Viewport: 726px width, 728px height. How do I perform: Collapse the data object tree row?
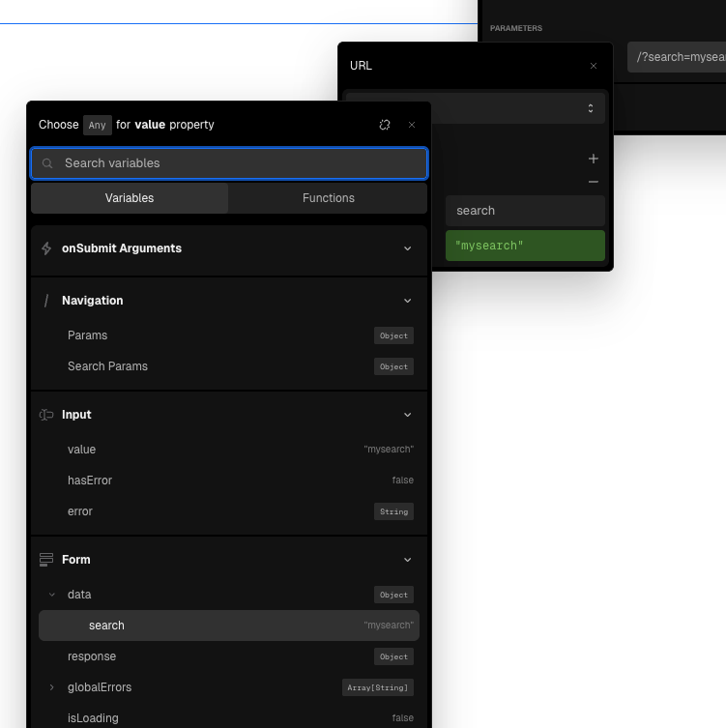[52, 595]
